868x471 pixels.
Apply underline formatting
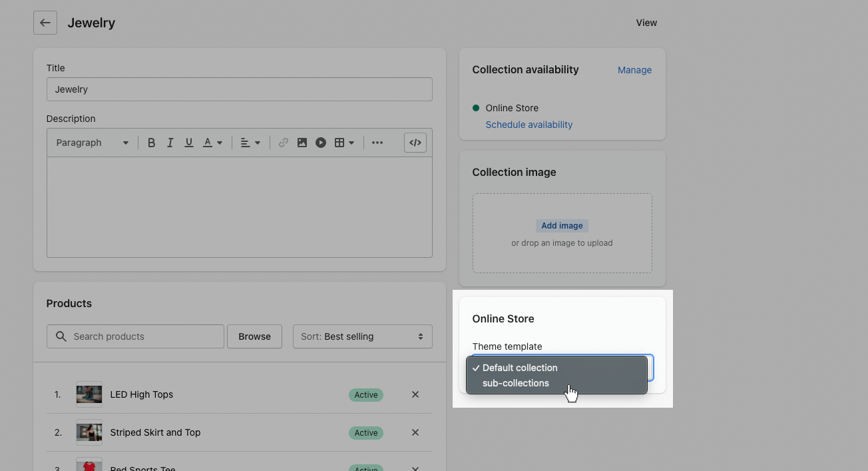click(189, 143)
